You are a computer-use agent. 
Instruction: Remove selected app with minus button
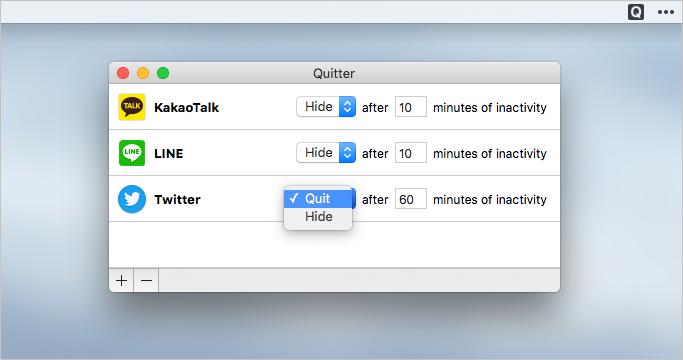coord(146,280)
